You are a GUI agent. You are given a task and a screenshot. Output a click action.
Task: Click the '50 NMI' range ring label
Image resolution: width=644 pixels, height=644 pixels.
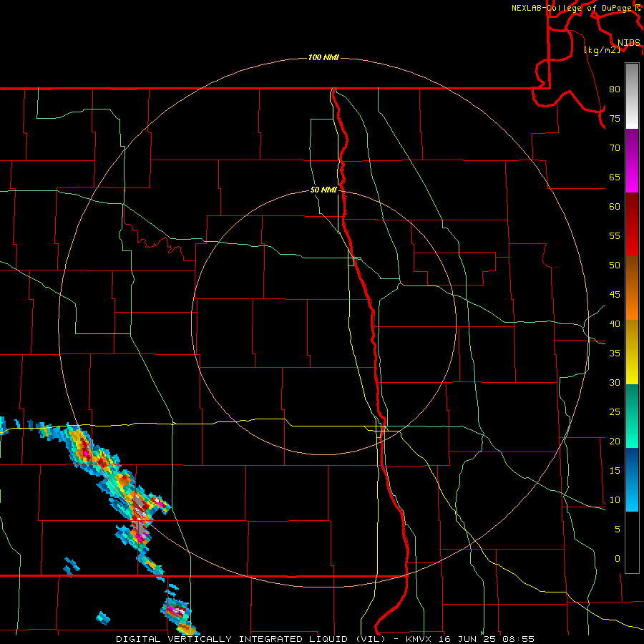323,190
